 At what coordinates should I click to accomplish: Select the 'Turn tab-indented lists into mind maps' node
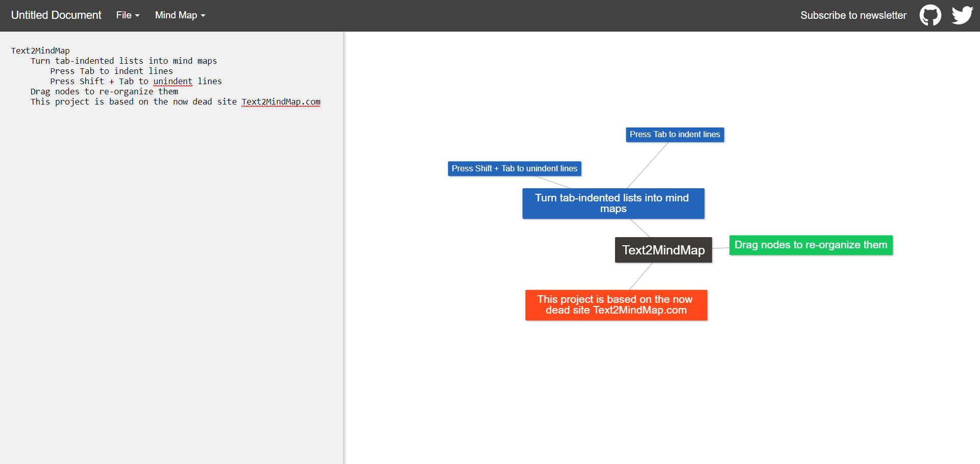(612, 203)
